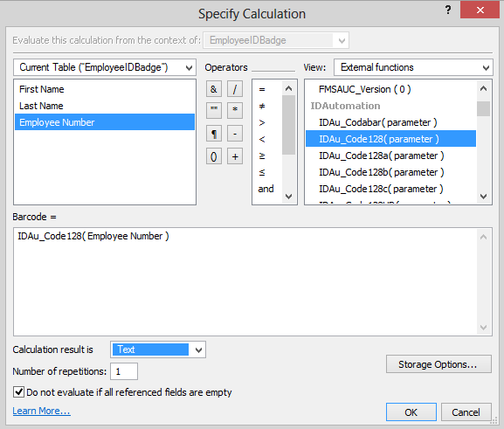Insert the plus operator

(235, 156)
